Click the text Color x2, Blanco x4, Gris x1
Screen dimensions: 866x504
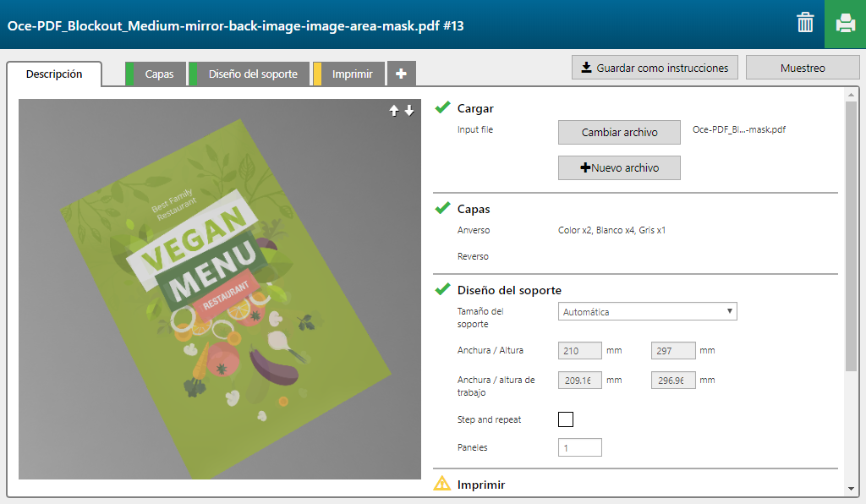tap(612, 230)
